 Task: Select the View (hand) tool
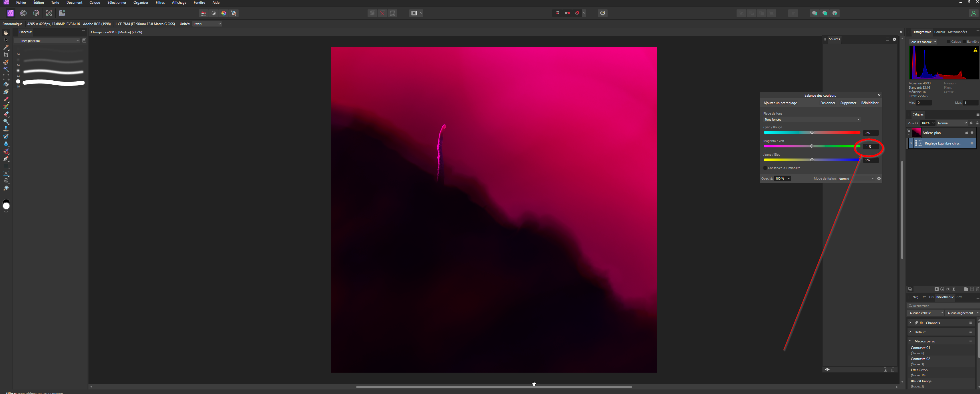click(6, 32)
